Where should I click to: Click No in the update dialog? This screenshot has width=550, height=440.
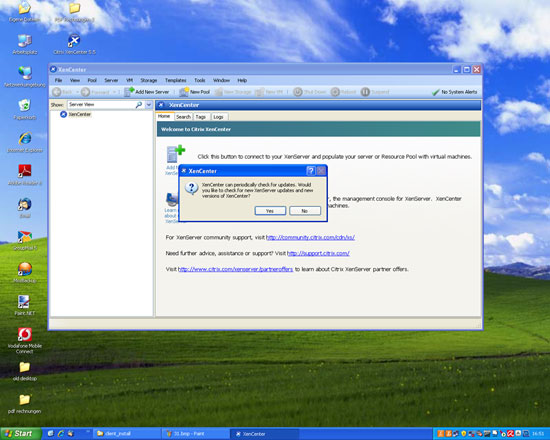click(305, 211)
